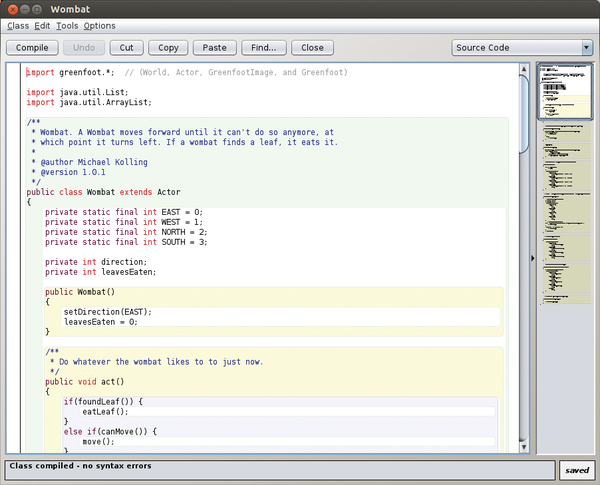
Task: Click the 'SOUTH = 3;' declaration line
Action: tap(126, 242)
